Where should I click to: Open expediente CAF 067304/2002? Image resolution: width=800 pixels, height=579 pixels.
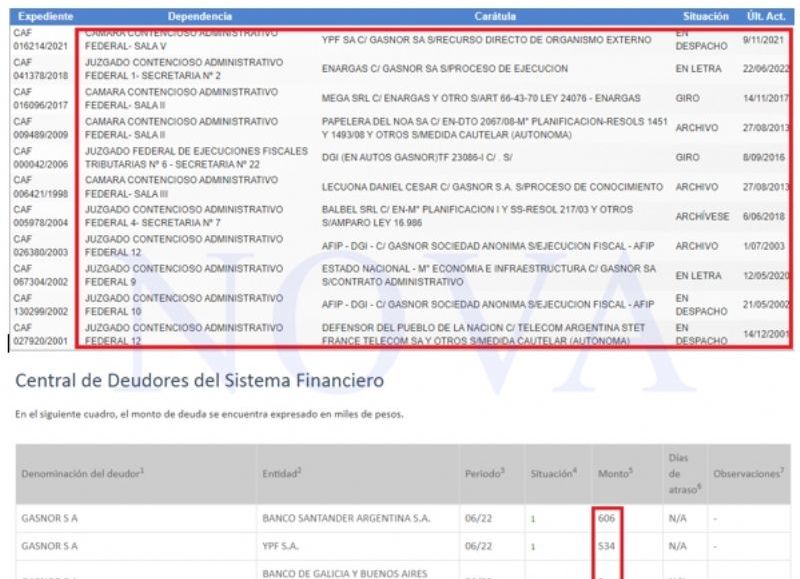click(40, 275)
